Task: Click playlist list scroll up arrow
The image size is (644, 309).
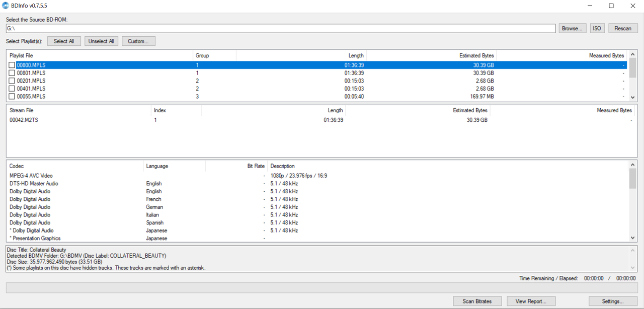Action: pos(632,53)
